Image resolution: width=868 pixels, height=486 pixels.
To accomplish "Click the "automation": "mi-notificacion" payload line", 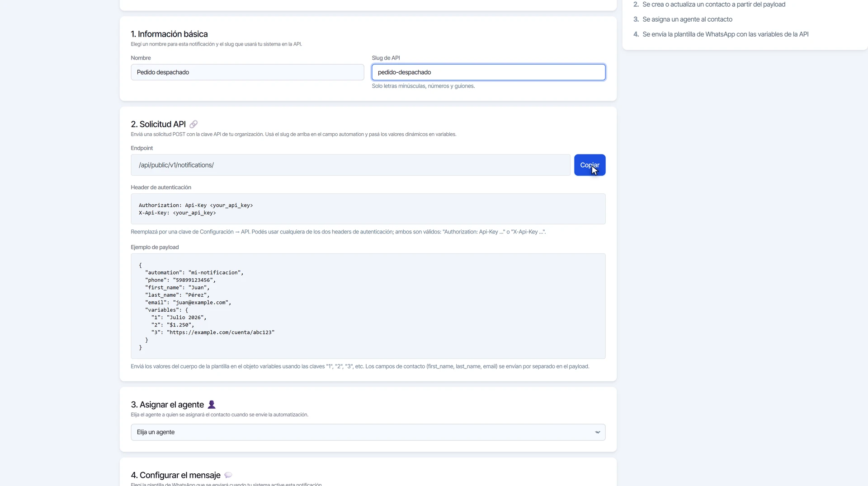I will tap(194, 273).
